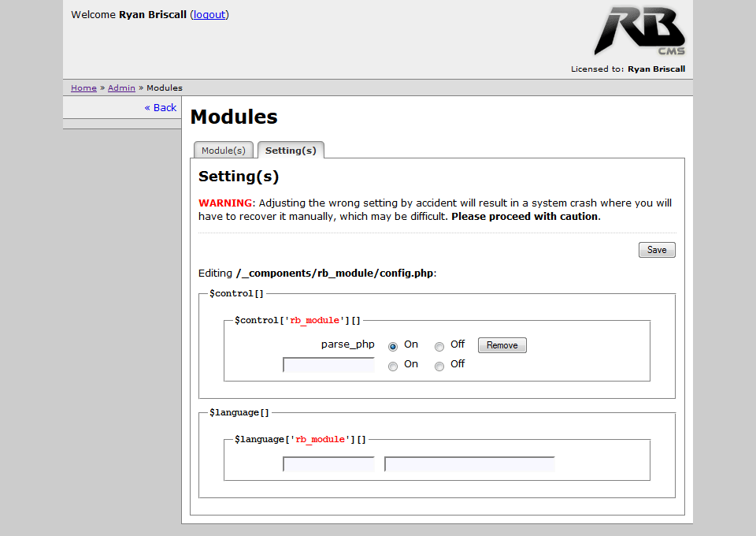Remove the parse_php setting
This screenshot has width=756, height=536.
502,345
